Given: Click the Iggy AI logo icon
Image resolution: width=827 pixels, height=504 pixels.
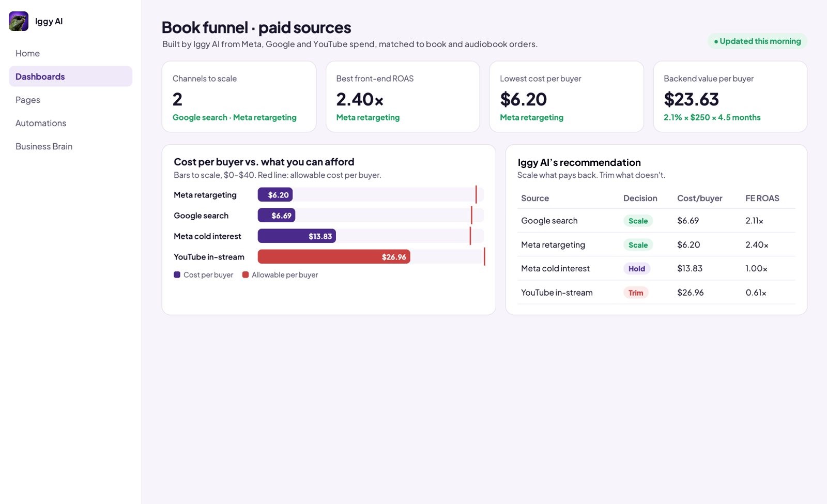Looking at the screenshot, I should (19, 21).
